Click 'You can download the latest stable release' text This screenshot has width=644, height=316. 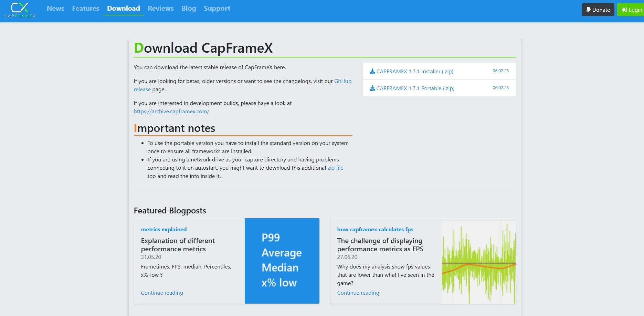pyautogui.click(x=210, y=67)
